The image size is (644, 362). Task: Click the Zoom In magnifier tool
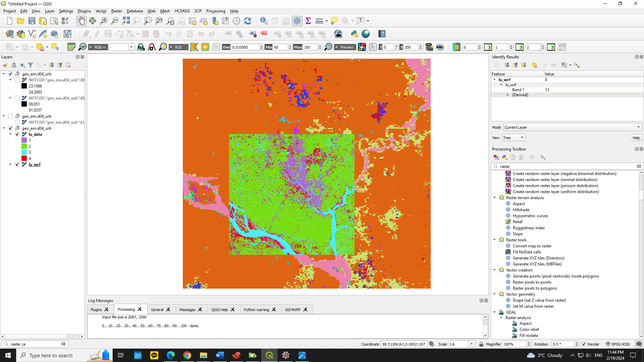[104, 21]
